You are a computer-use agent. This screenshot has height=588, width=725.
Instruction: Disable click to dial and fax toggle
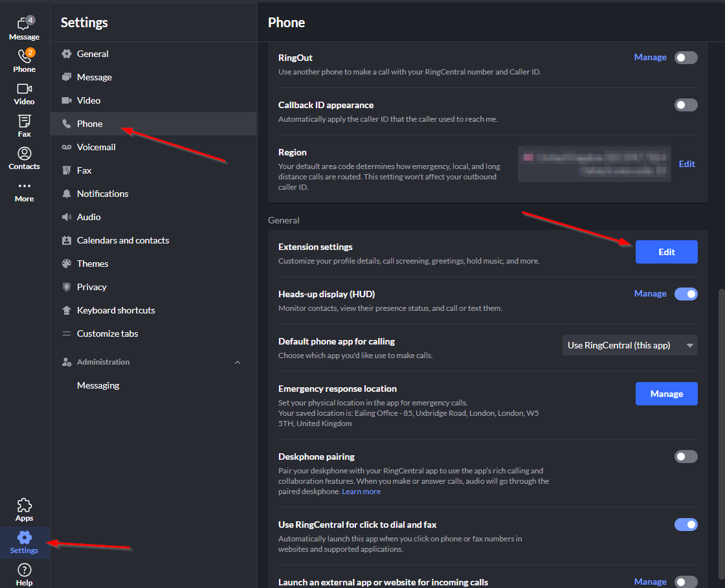[686, 525]
